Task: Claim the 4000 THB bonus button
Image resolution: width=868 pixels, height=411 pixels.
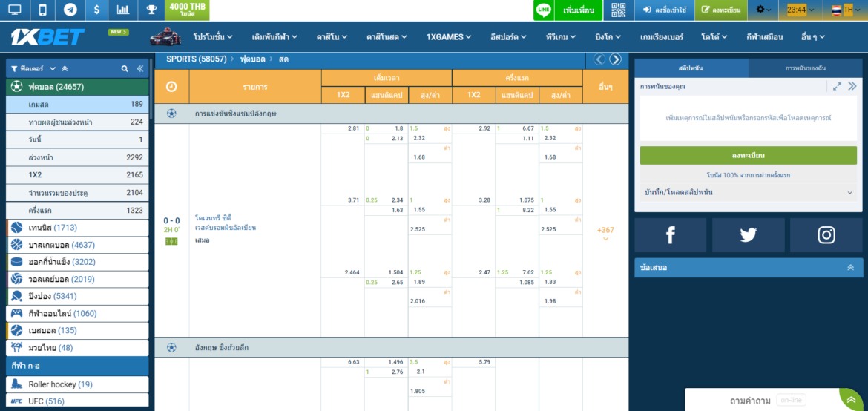Action: point(187,10)
